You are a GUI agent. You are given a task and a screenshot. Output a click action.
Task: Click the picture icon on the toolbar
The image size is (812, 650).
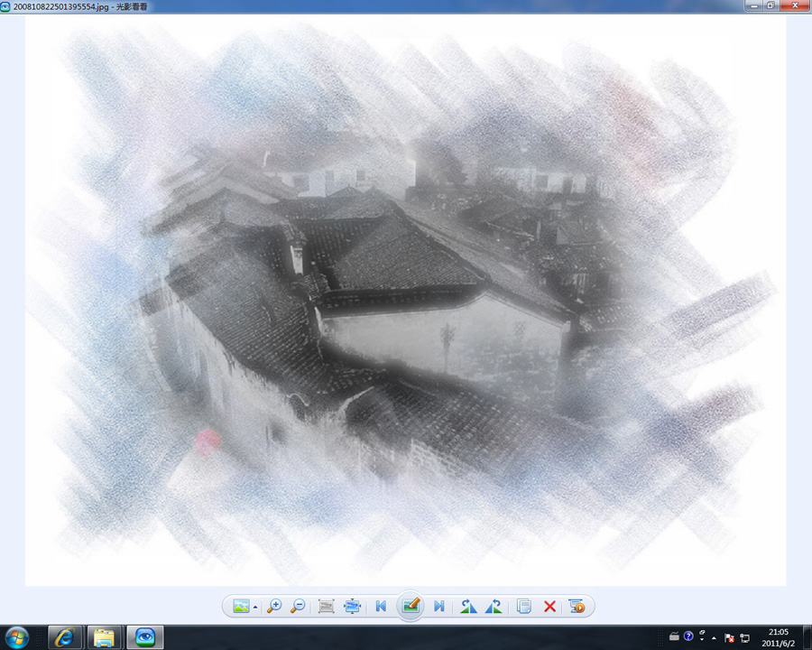[241, 607]
